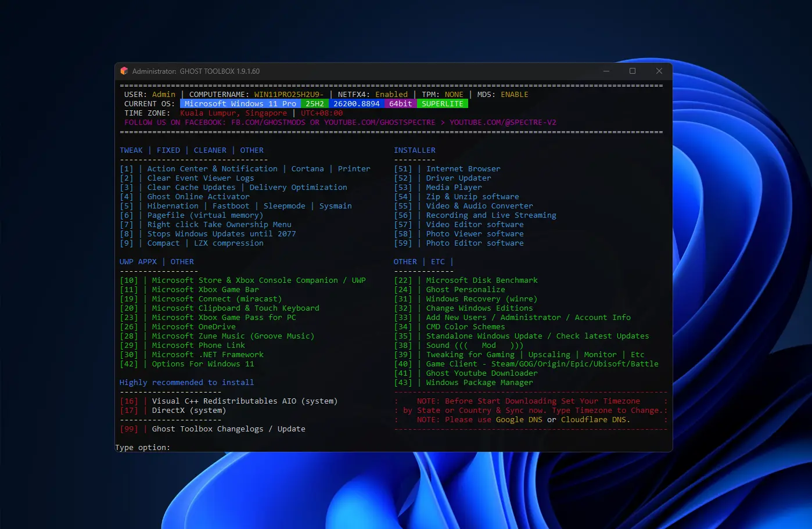Click 'Zip & Unzip software' option
This screenshot has width=812, height=529.
coord(473,197)
